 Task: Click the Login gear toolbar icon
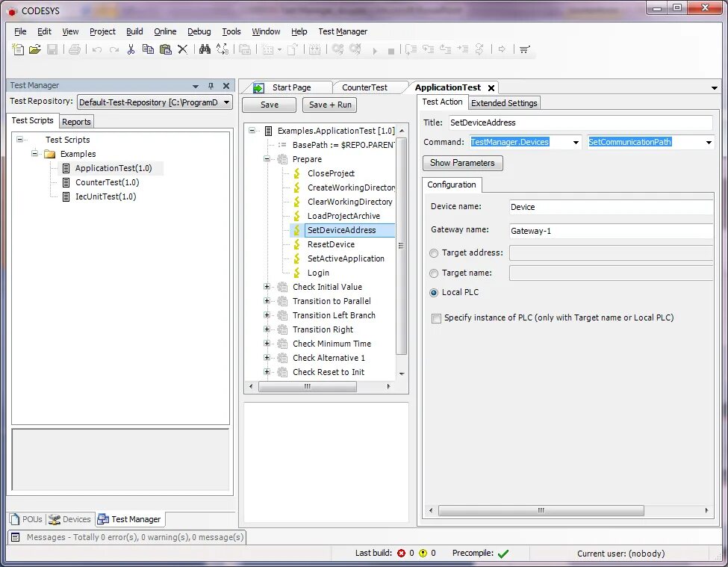coord(338,49)
